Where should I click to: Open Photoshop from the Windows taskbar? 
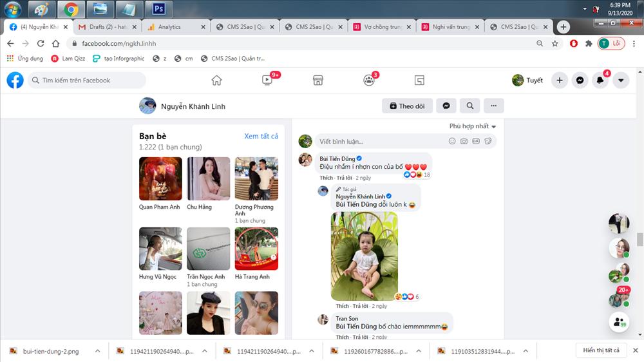pos(158,9)
